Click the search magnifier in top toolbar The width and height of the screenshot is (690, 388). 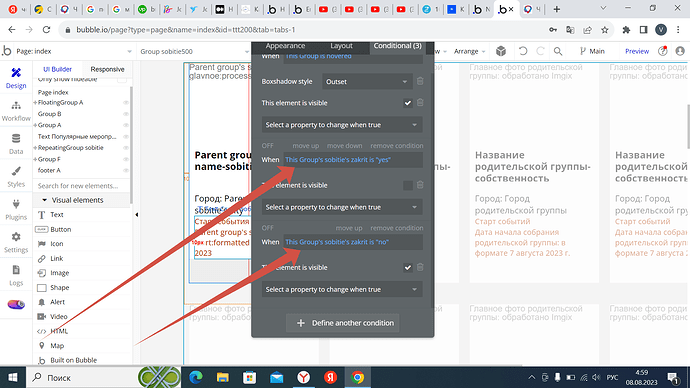(558, 51)
